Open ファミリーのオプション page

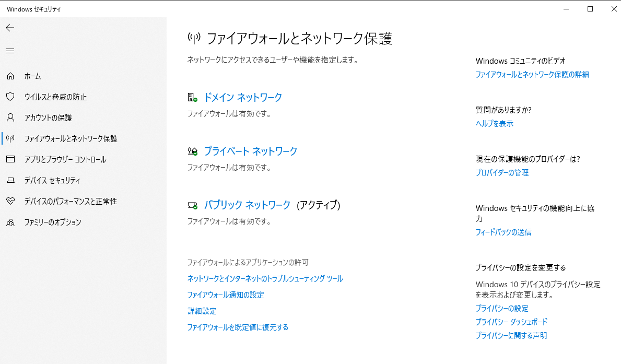pyautogui.click(x=53, y=222)
